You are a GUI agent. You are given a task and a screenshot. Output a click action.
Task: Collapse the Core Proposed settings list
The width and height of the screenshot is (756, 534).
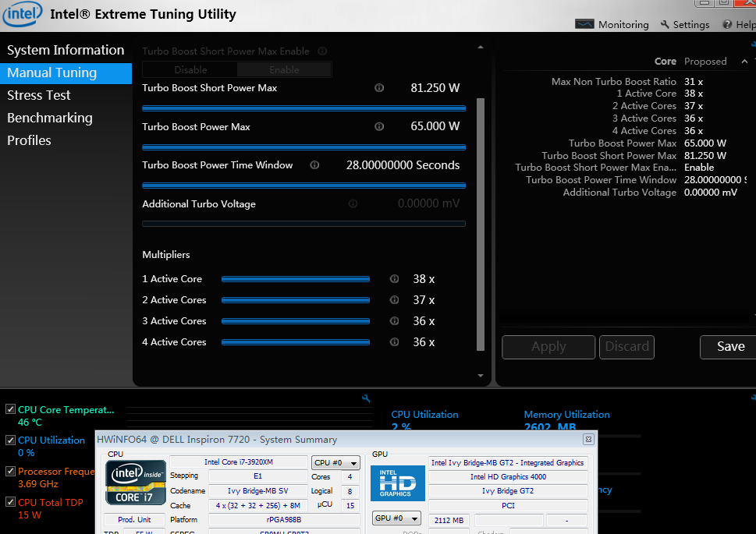[744, 62]
